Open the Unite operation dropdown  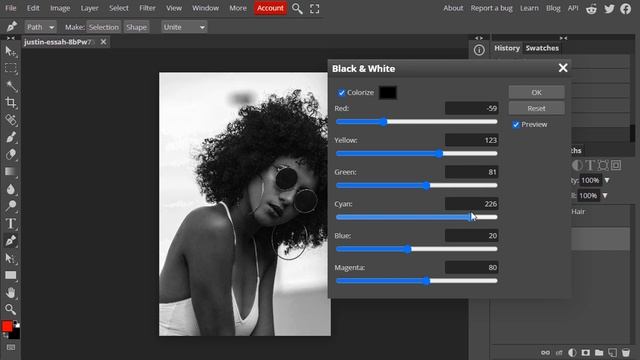click(184, 27)
